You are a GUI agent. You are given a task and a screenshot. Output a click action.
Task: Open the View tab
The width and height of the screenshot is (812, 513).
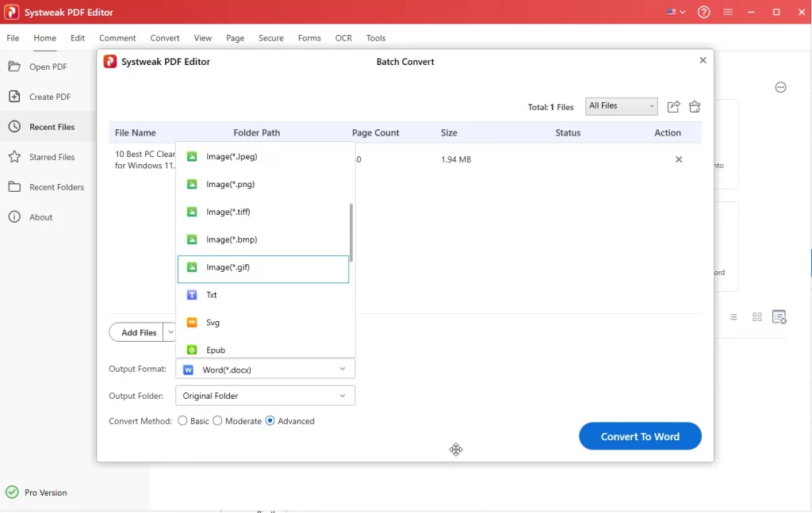(202, 38)
